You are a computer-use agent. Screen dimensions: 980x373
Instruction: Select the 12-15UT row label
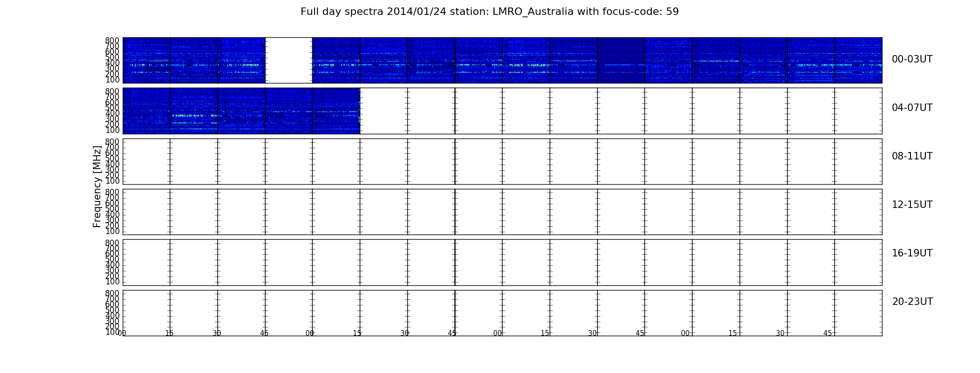pyautogui.click(x=912, y=205)
